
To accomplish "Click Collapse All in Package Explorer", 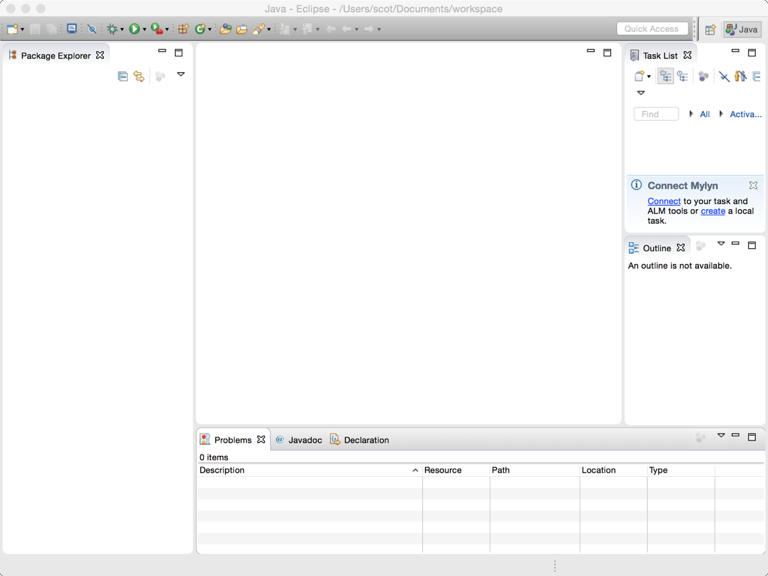I will [x=123, y=76].
